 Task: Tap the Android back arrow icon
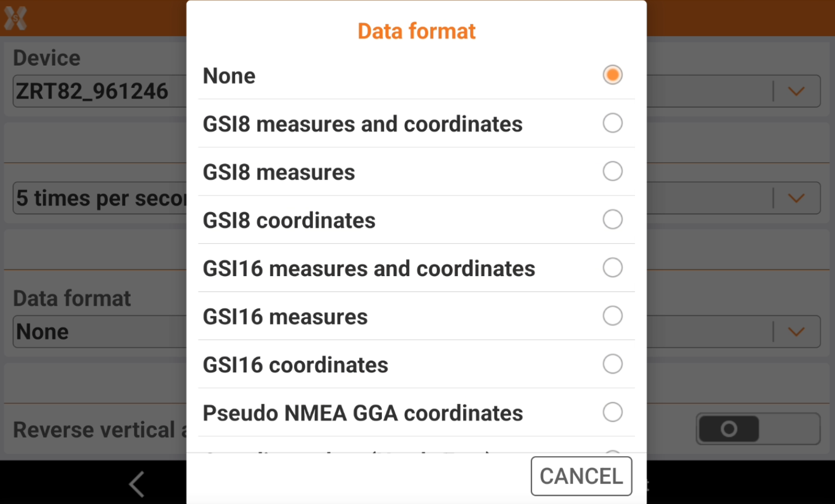[137, 483]
